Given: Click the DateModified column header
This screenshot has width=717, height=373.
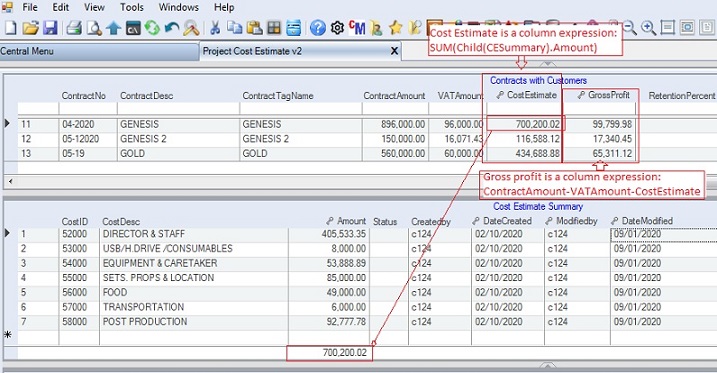Looking at the screenshot, I should click(642, 221).
